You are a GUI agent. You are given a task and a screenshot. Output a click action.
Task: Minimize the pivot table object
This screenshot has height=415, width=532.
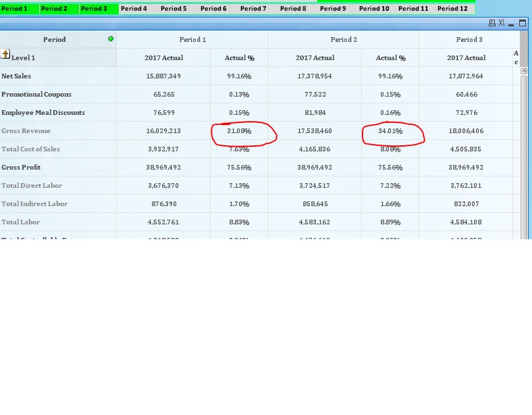pyautogui.click(x=511, y=24)
